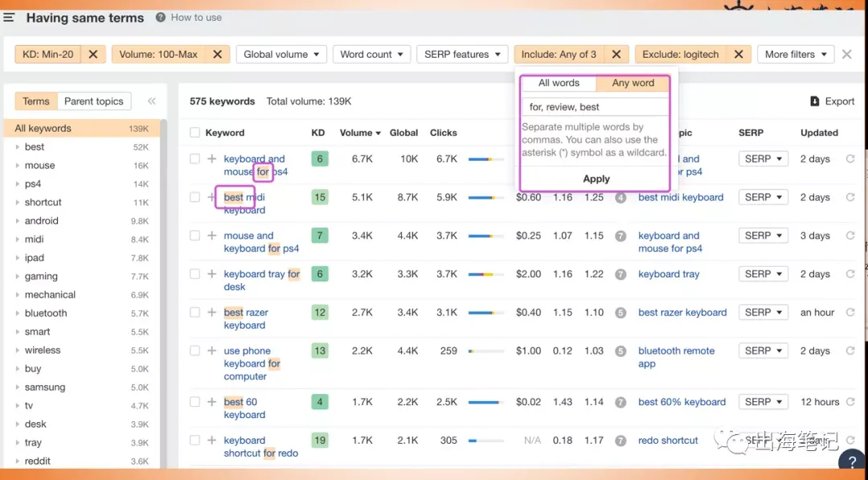Remove the KD: Min-20 filter
The height and width of the screenshot is (480, 868).
[93, 54]
